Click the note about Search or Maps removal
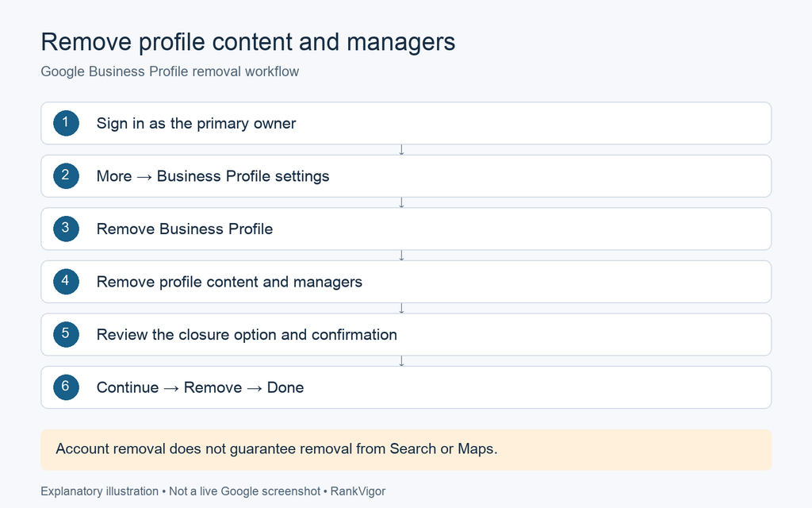The image size is (812, 508). tap(406, 449)
